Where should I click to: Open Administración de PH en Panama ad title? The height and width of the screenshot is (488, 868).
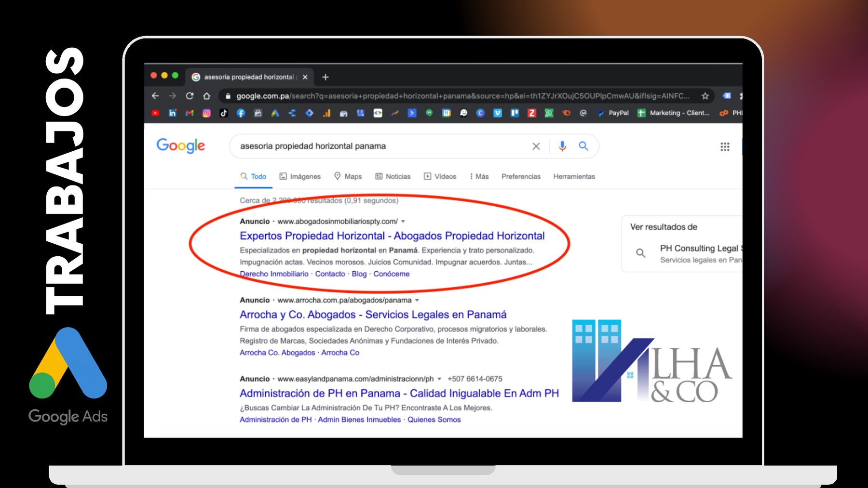point(399,393)
